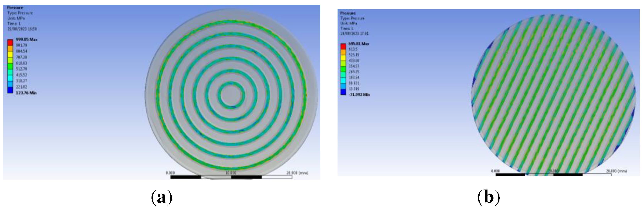Click the 354.57 legend value

[x=354, y=66]
